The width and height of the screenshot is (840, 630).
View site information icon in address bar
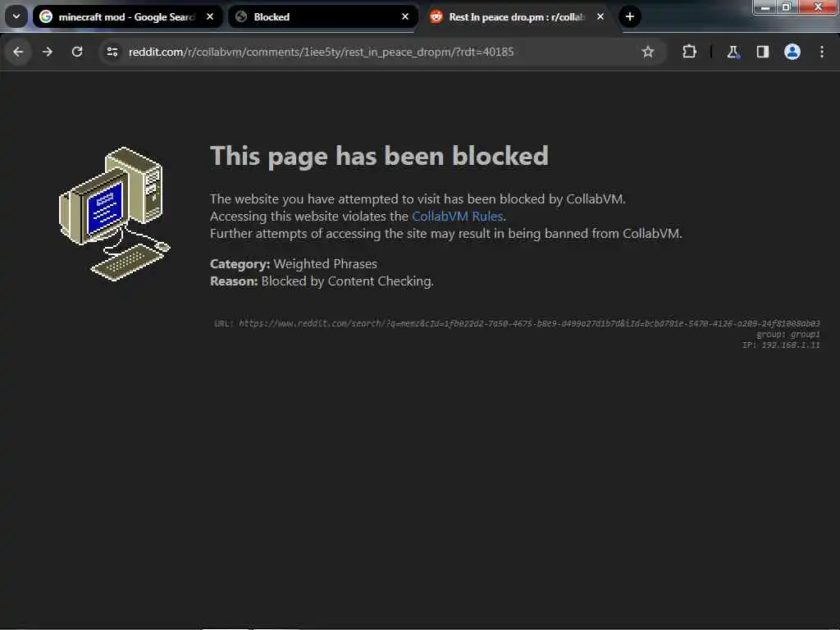coord(112,52)
